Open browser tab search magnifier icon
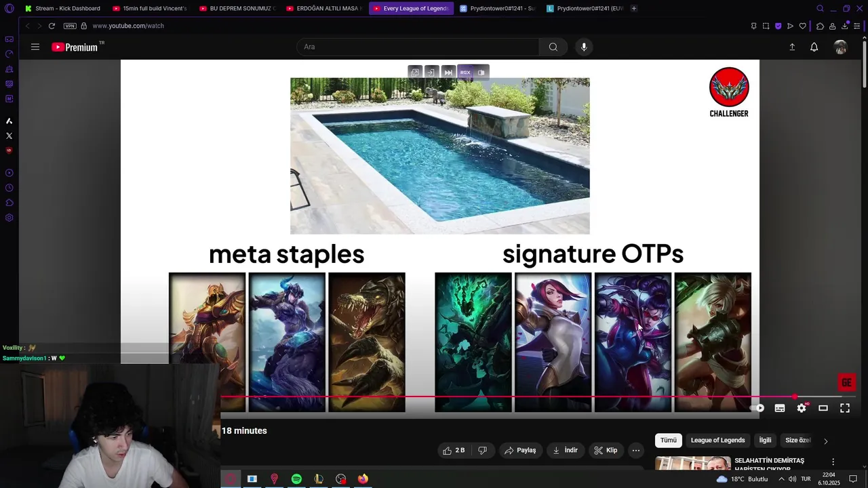 [x=820, y=8]
